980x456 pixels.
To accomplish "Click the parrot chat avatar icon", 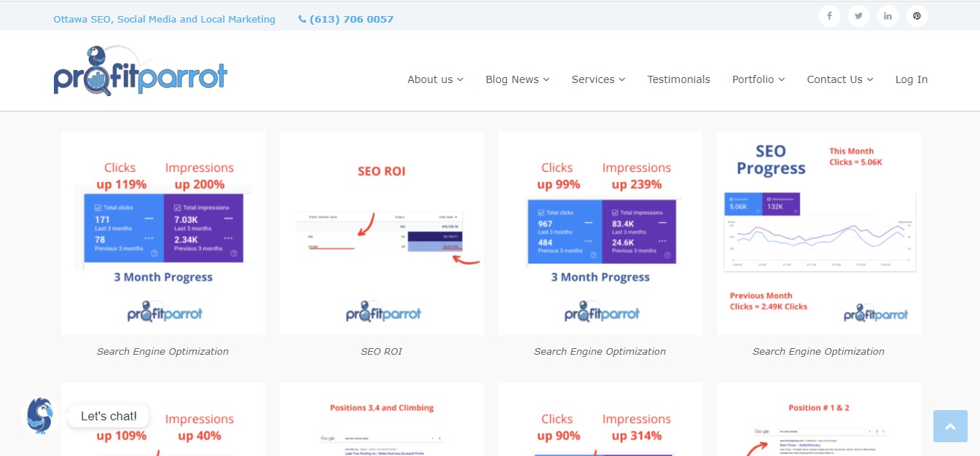I will pos(40,416).
